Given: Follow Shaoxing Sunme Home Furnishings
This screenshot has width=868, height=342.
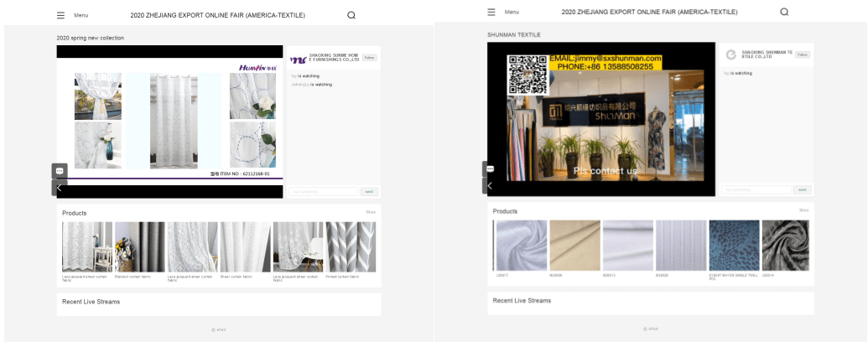Looking at the screenshot, I should [x=369, y=58].
